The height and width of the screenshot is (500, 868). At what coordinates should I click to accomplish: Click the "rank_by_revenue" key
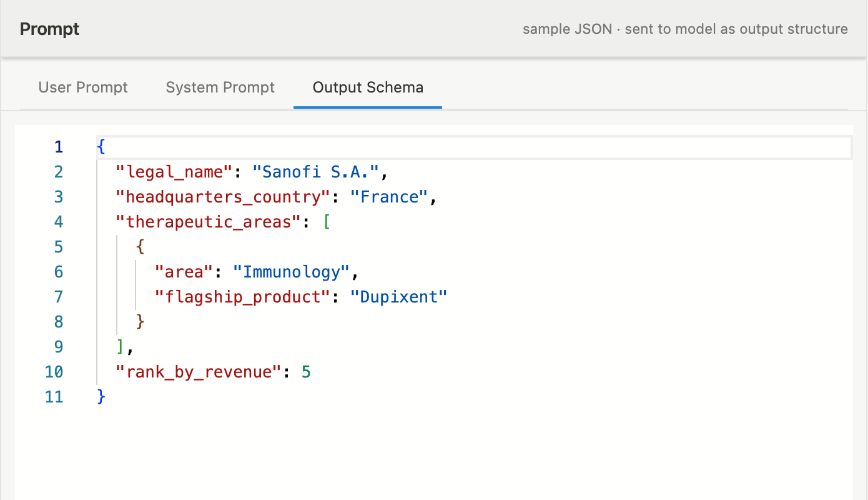tap(199, 372)
